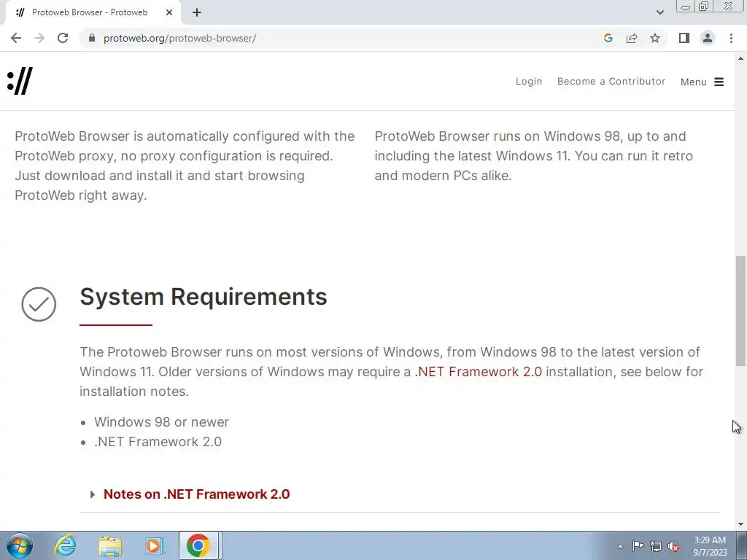Share this page via share icon

coord(632,38)
